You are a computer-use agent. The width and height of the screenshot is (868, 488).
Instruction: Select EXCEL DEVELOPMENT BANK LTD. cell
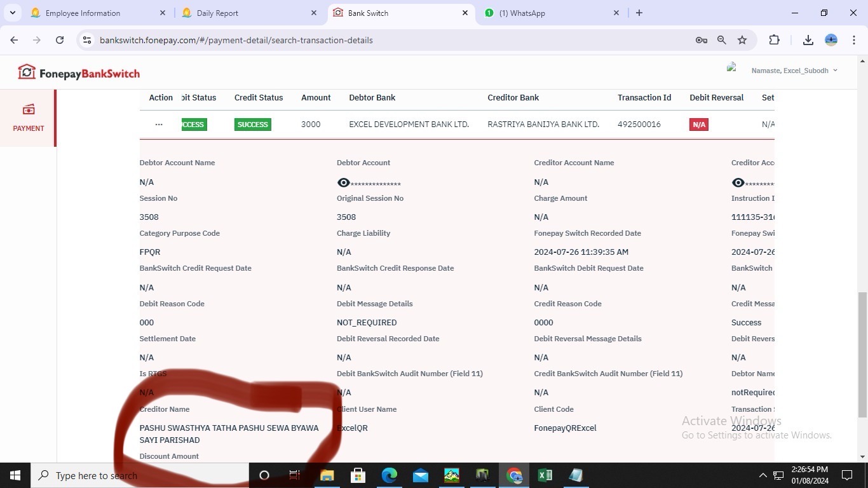tap(409, 125)
